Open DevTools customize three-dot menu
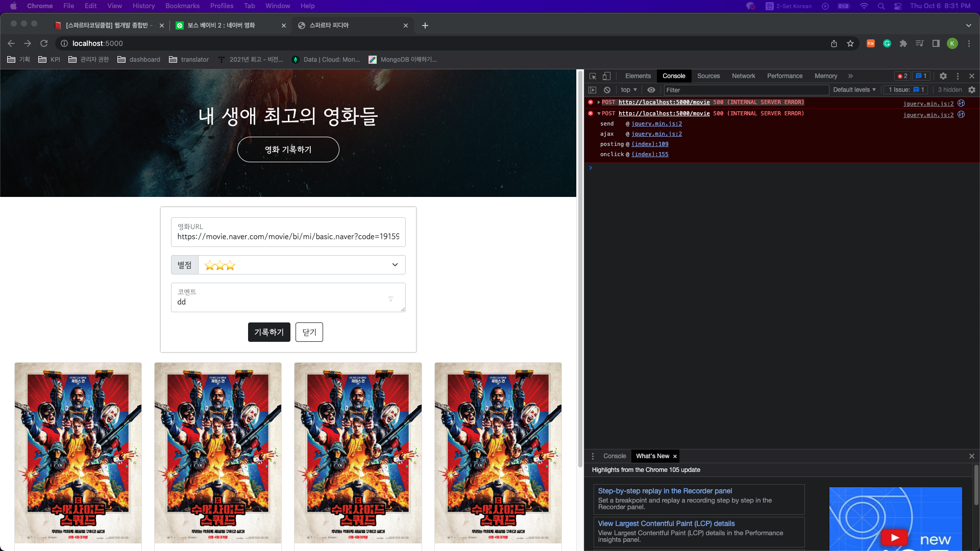Screen dimensions: 980x551 (x=958, y=76)
